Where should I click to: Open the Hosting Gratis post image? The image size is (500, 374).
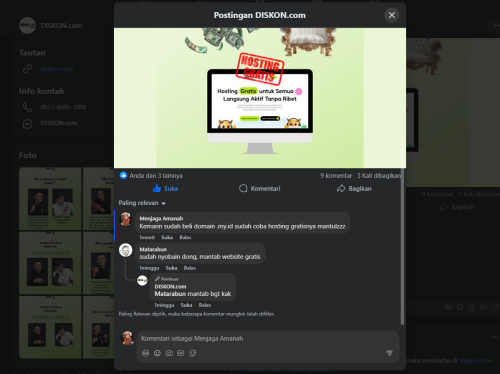point(260,98)
